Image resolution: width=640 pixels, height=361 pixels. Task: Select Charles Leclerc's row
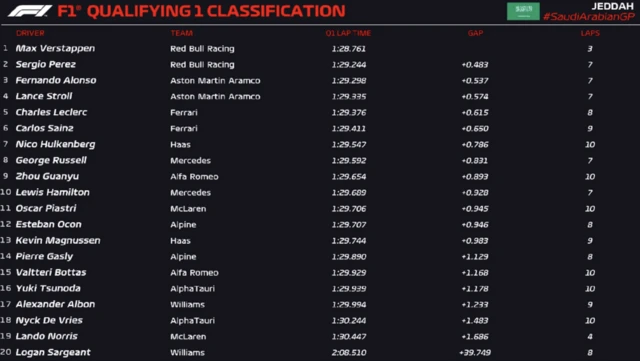(x=320, y=112)
